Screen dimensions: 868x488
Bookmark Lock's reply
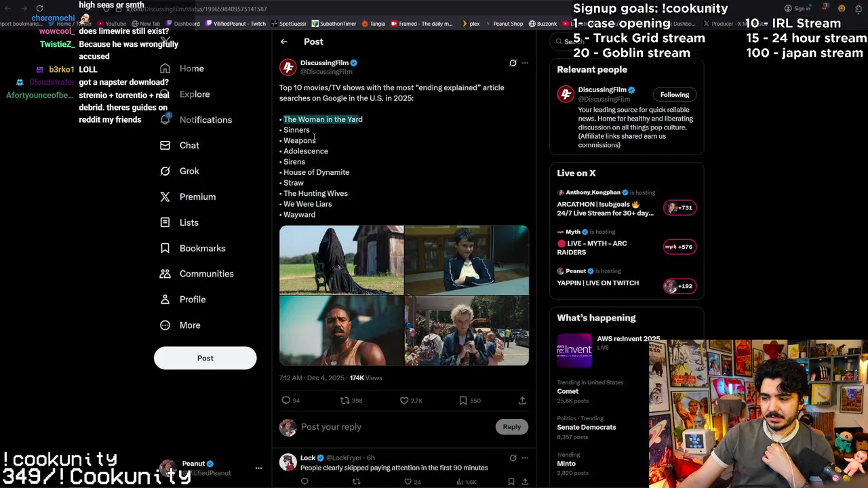point(511,482)
